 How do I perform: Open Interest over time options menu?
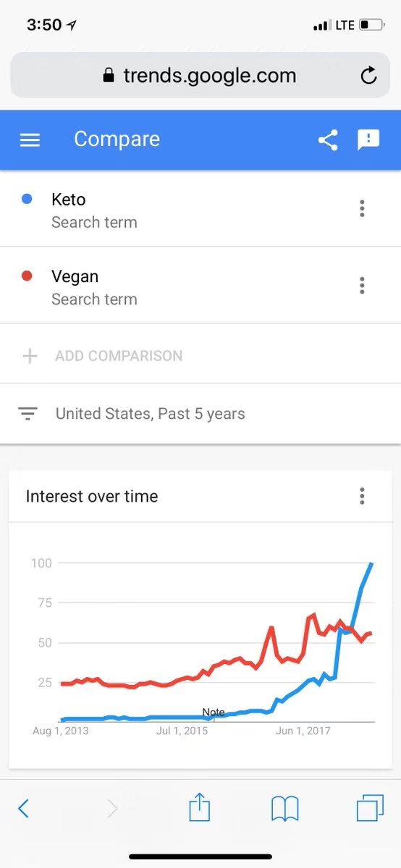point(362,496)
